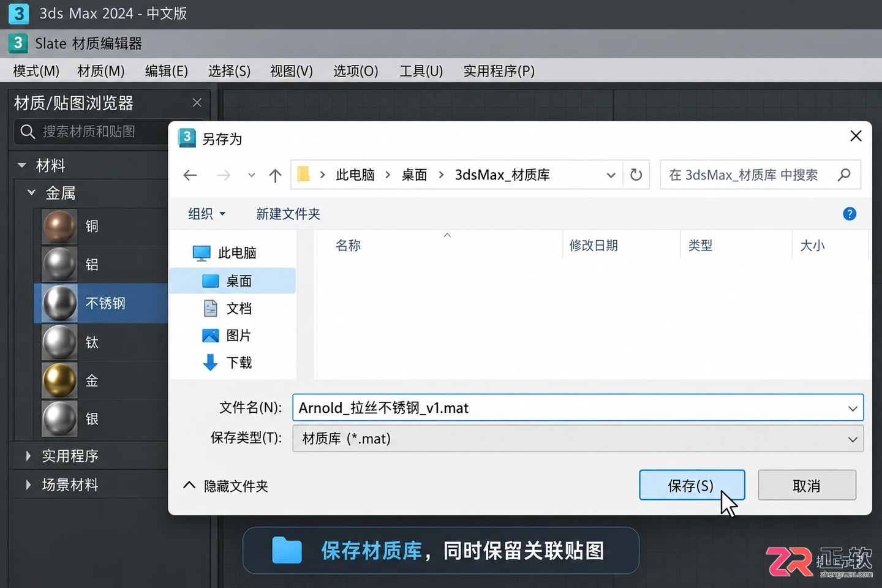Collapse the 金属 subcategory
Screen dimensions: 882x588
32,193
